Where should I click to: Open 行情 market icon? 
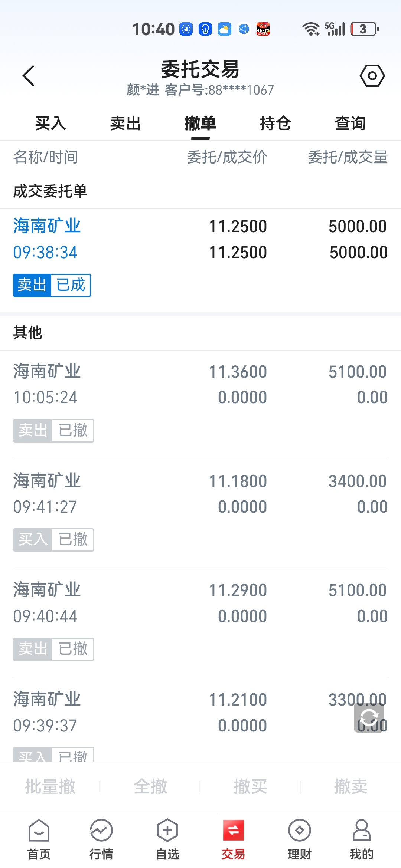101,830
